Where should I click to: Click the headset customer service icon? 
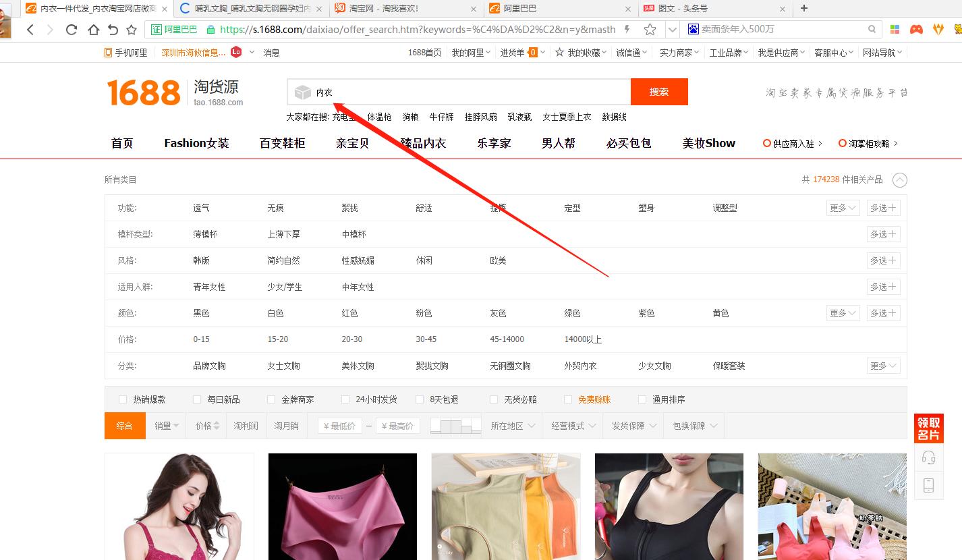(929, 457)
